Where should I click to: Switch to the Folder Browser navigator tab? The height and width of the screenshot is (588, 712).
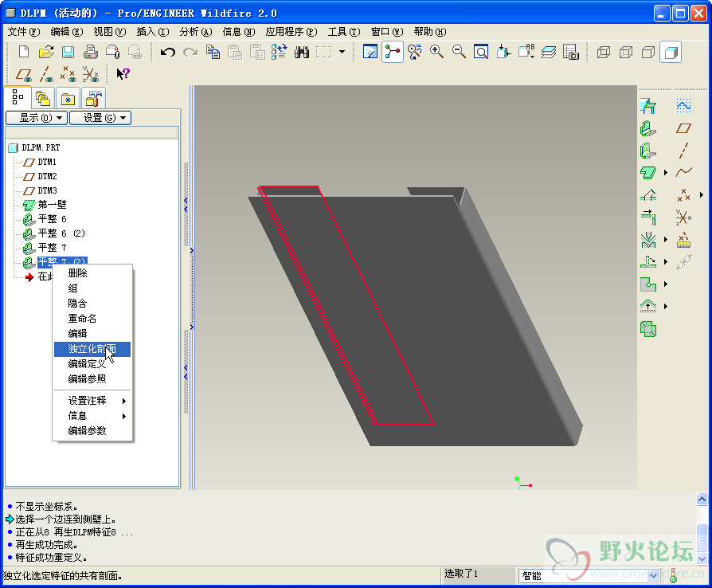[43, 98]
